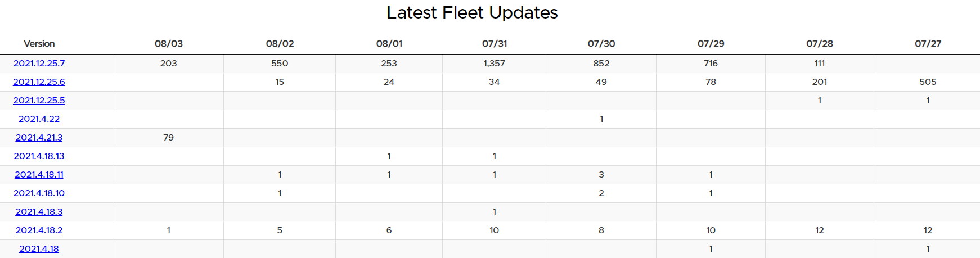The image size is (980, 258).
Task: Open the 2021.4.18.10 version link
Action: (x=39, y=193)
